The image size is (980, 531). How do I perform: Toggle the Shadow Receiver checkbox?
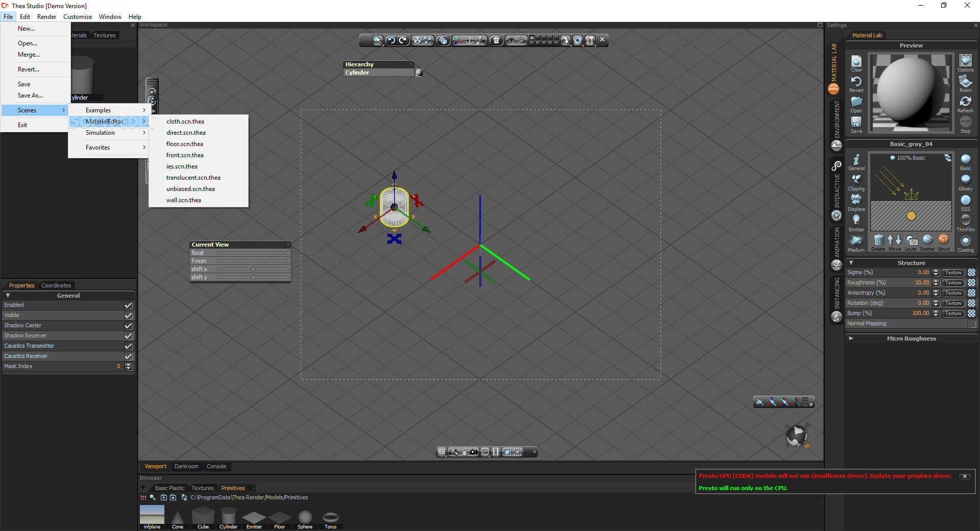pos(129,336)
